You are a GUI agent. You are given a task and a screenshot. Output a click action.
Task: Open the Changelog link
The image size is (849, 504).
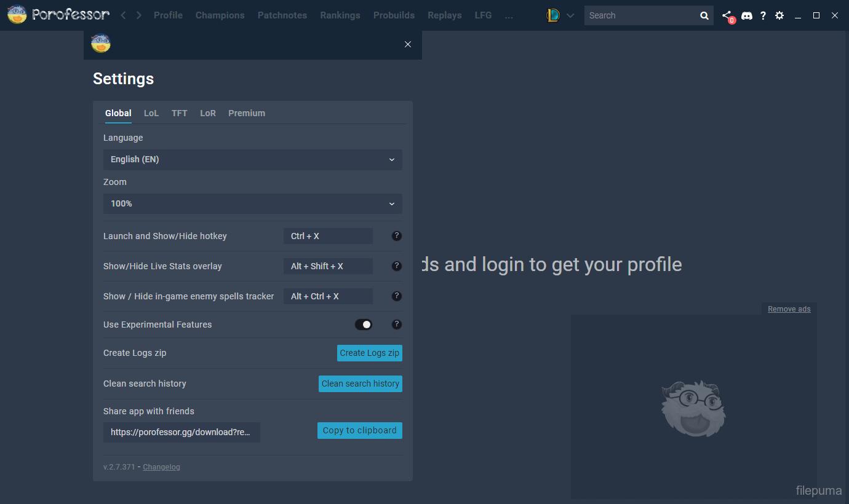[x=161, y=467]
